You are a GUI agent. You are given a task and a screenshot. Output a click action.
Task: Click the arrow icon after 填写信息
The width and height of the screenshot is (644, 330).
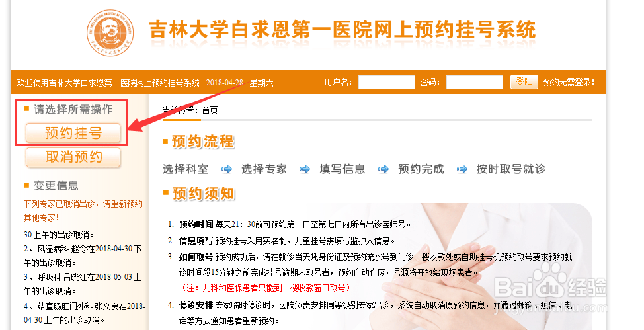tap(383, 169)
